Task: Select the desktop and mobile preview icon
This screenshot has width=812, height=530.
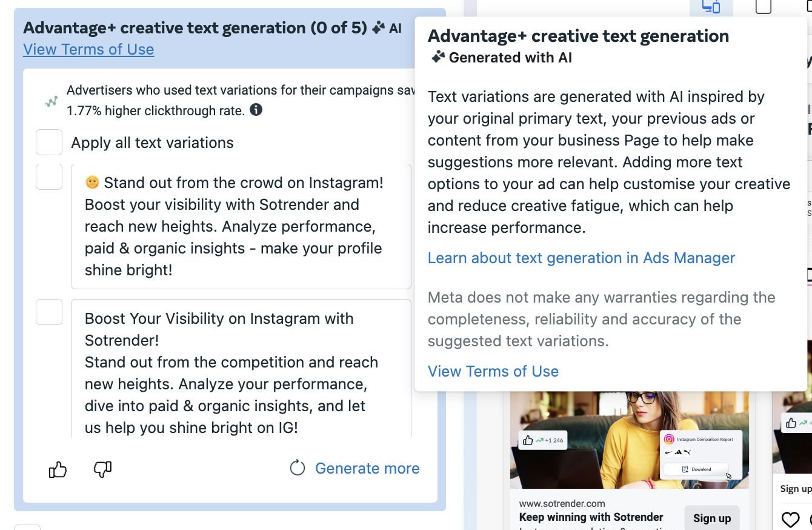Action: tap(711, 7)
